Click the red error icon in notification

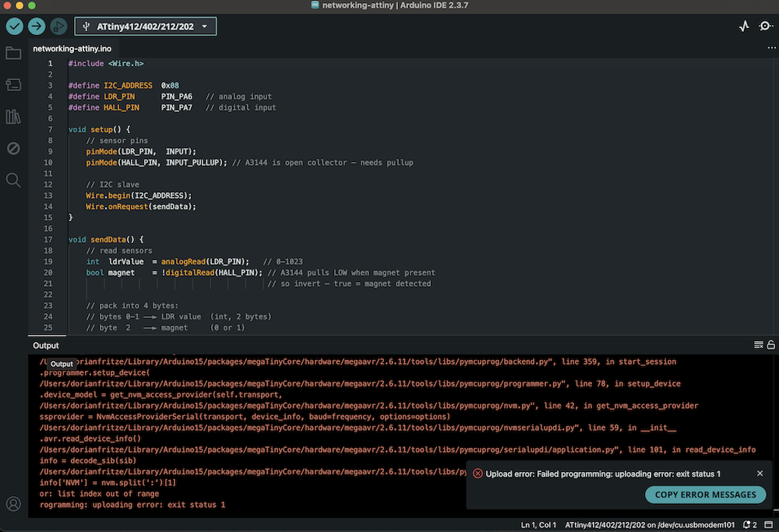[478, 474]
